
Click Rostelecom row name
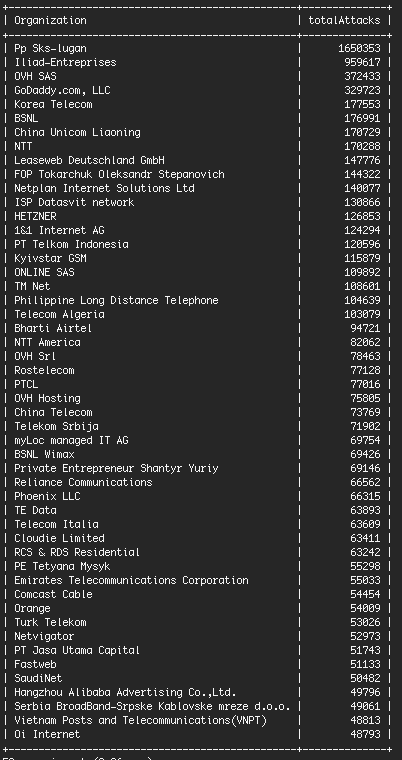44,371
